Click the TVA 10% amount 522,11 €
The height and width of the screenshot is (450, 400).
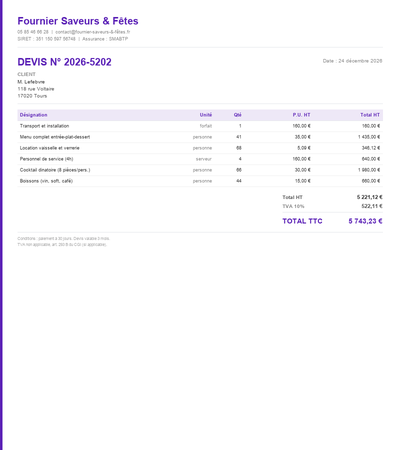point(372,206)
